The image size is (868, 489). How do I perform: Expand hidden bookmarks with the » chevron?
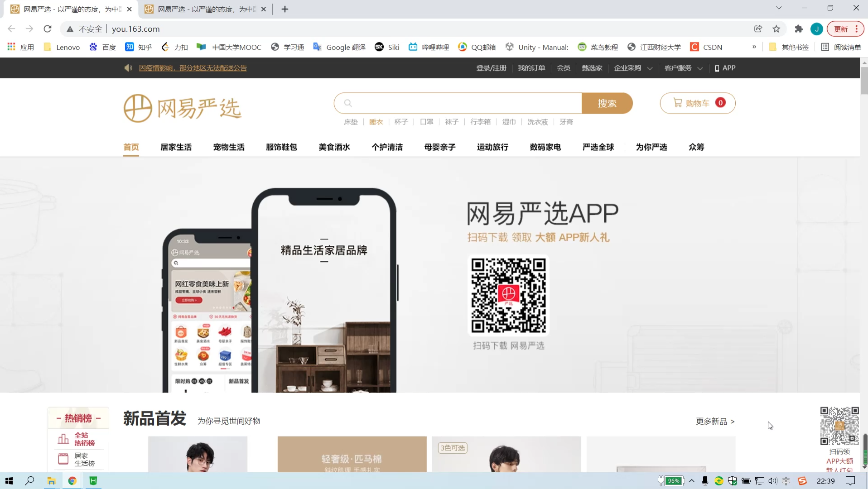(754, 47)
